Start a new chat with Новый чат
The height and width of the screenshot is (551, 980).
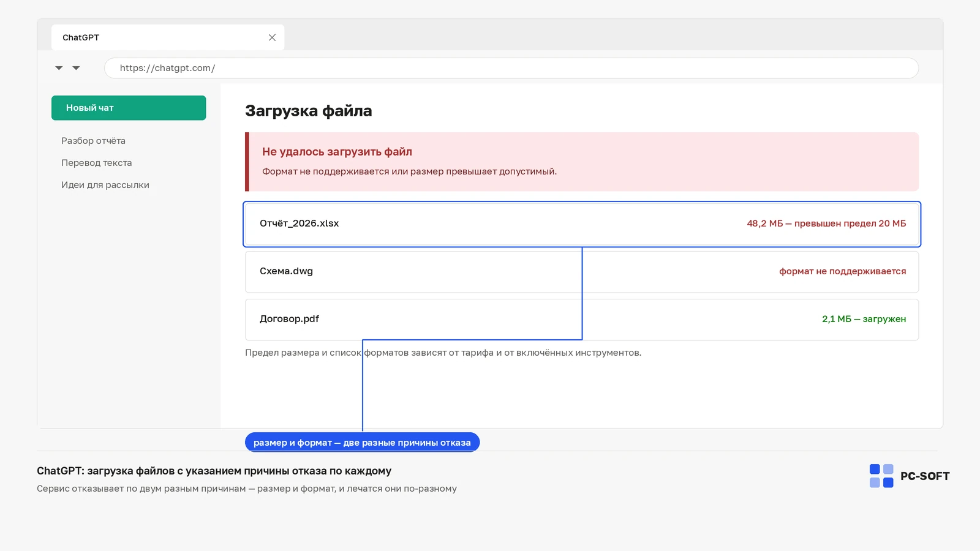click(129, 108)
